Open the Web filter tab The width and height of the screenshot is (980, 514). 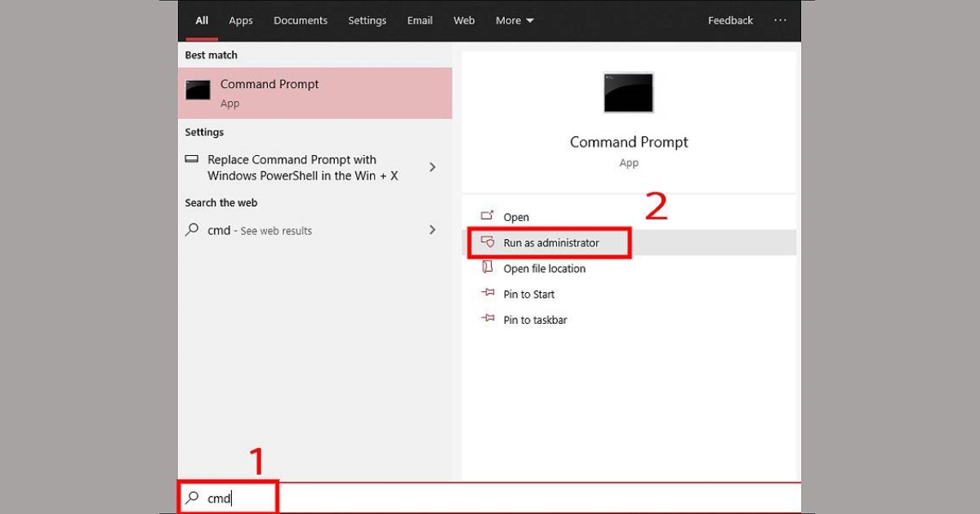click(x=464, y=20)
